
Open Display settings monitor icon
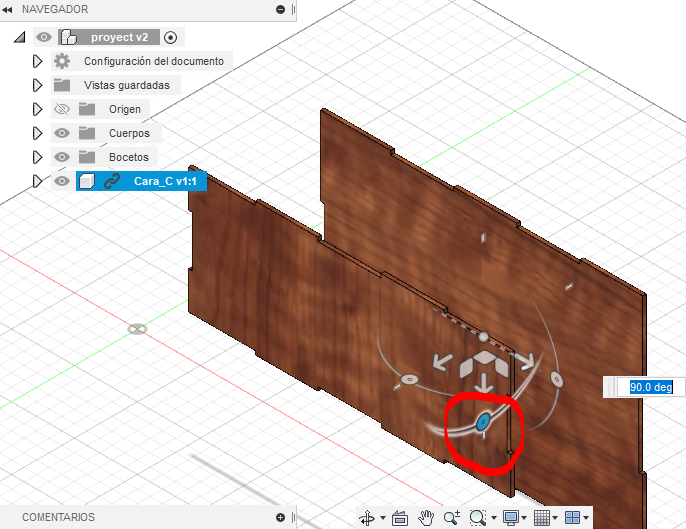pos(511,518)
